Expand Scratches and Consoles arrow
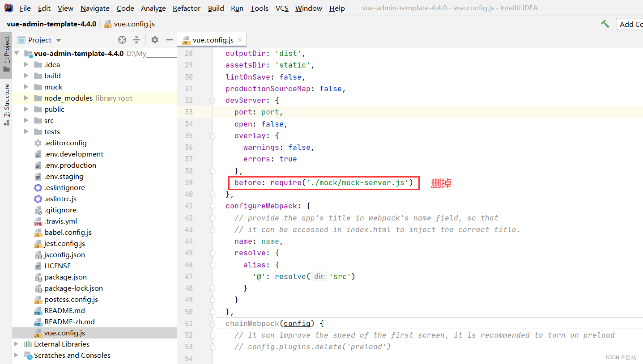This screenshot has height=364, width=643. (17, 355)
